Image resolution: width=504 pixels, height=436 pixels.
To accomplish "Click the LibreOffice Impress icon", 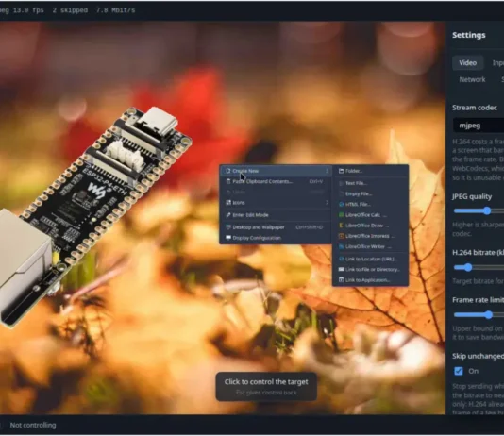I will 341,236.
